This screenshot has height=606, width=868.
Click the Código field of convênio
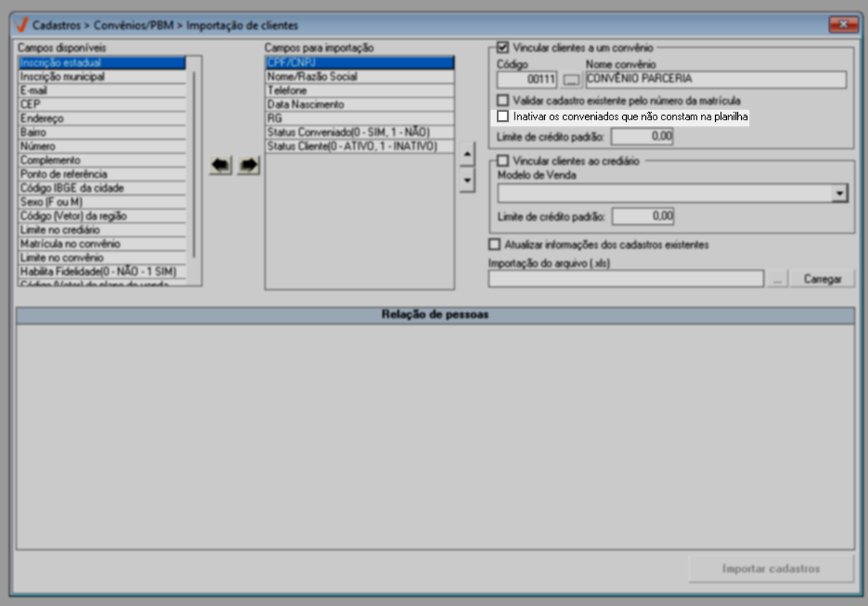[526, 79]
